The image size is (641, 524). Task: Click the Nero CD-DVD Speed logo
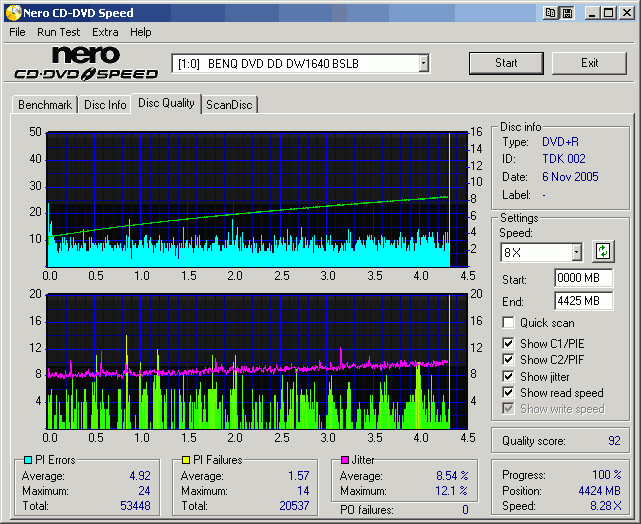[x=86, y=63]
